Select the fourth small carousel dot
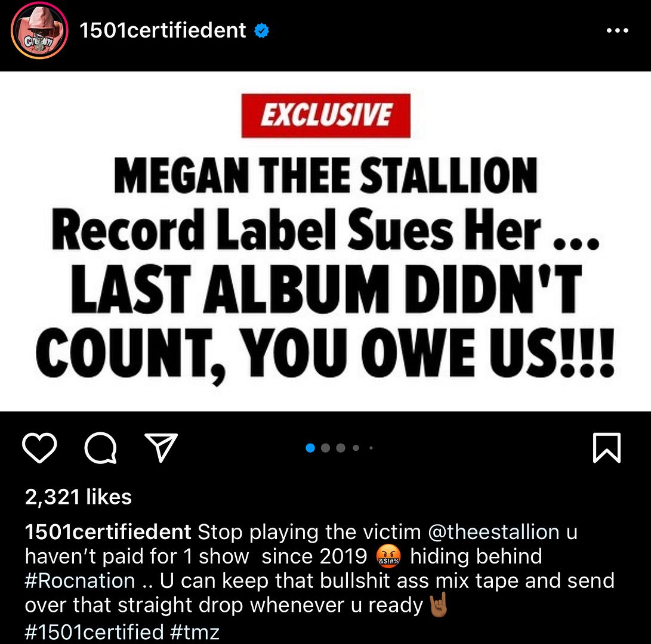Viewport: 651px width, 644px height. point(356,448)
